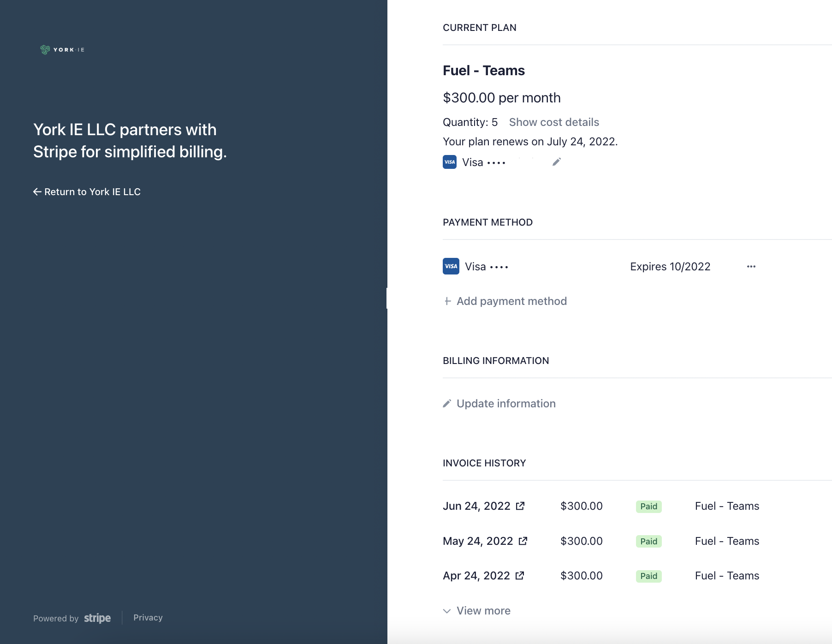The image size is (832, 644).
Task: Click Add payment method
Action: (x=505, y=301)
